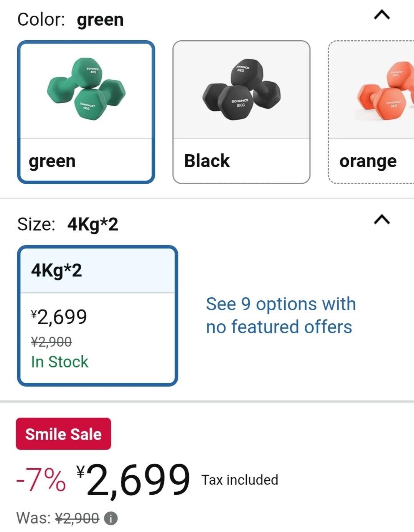Collapse the Color section chevron
This screenshot has height=532, width=414.
(382, 15)
